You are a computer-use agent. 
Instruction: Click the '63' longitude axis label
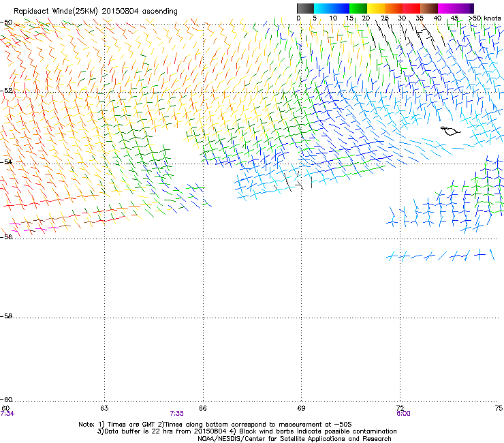click(x=104, y=408)
